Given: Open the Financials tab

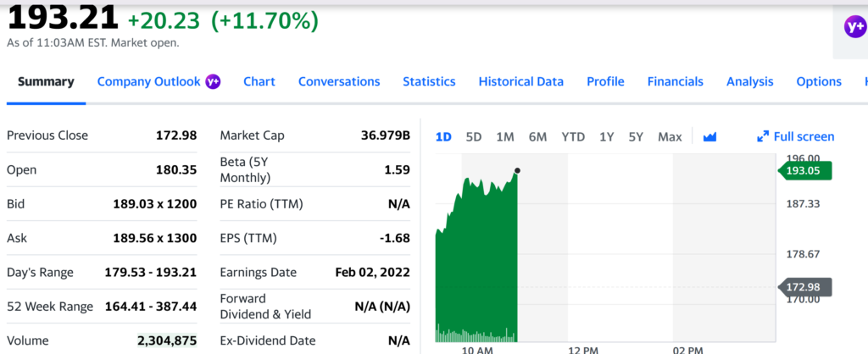Looking at the screenshot, I should tap(675, 81).
